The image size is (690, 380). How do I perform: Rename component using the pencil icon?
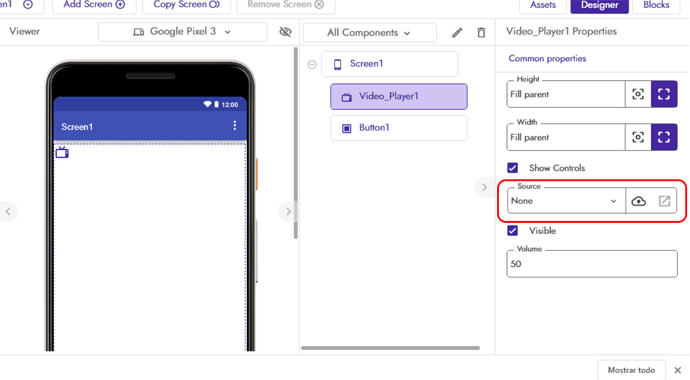(457, 33)
